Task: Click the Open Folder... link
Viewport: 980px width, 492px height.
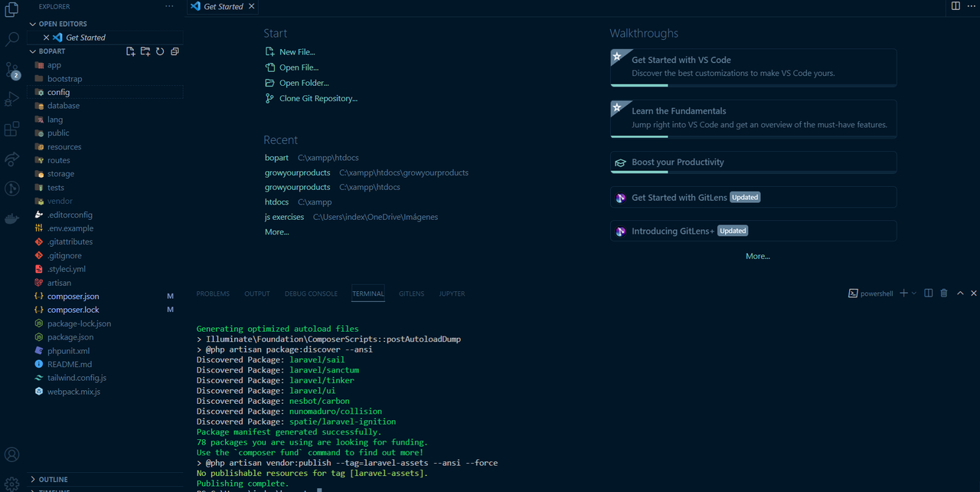Action: [x=304, y=83]
